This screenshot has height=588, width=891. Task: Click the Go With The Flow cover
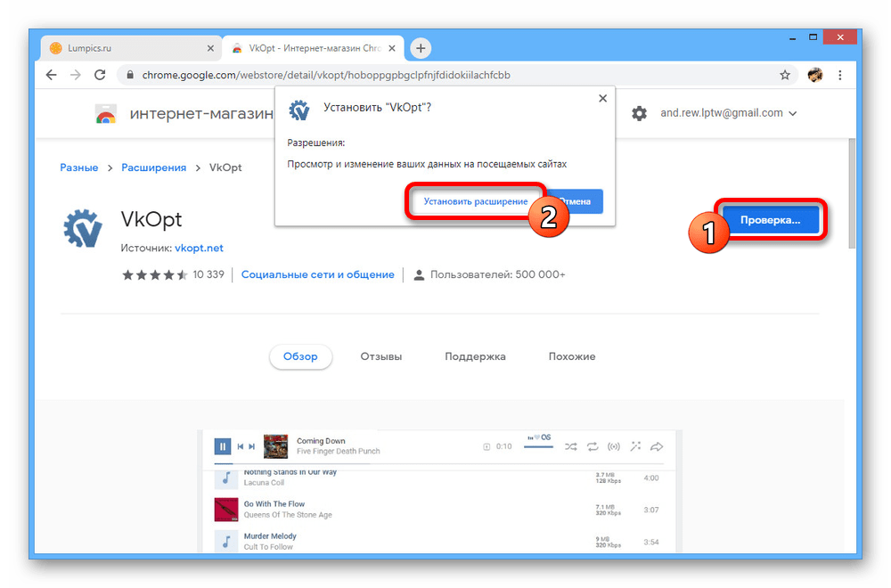tap(226, 510)
